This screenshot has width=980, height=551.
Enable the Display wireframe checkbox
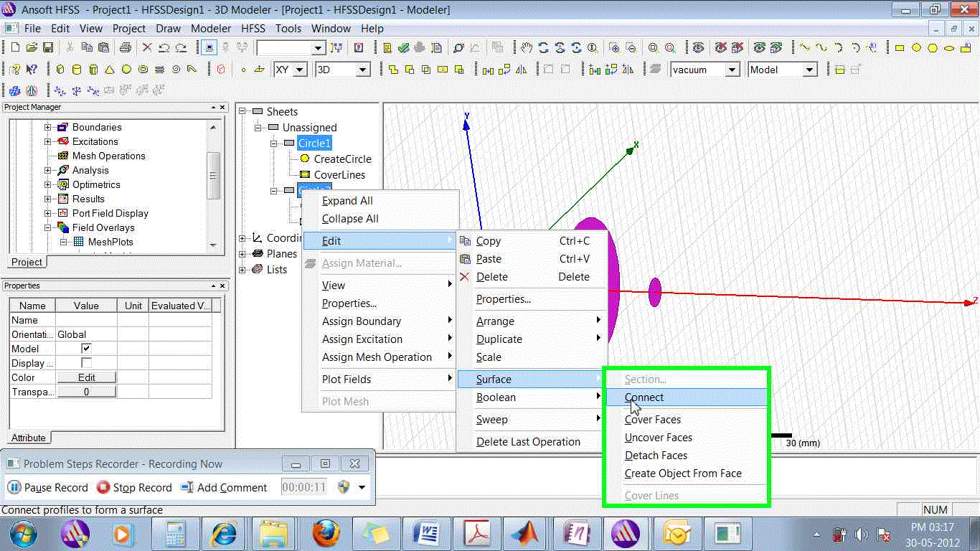coord(86,363)
